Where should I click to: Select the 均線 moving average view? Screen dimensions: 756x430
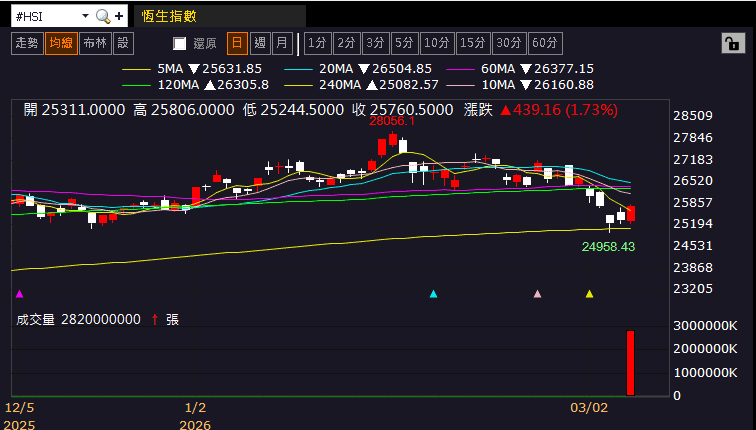click(x=62, y=43)
